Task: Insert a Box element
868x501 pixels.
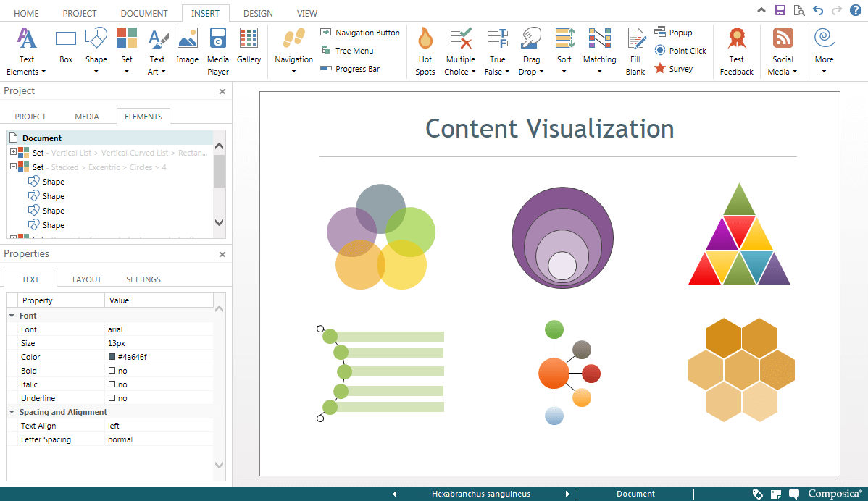Action: pos(66,47)
